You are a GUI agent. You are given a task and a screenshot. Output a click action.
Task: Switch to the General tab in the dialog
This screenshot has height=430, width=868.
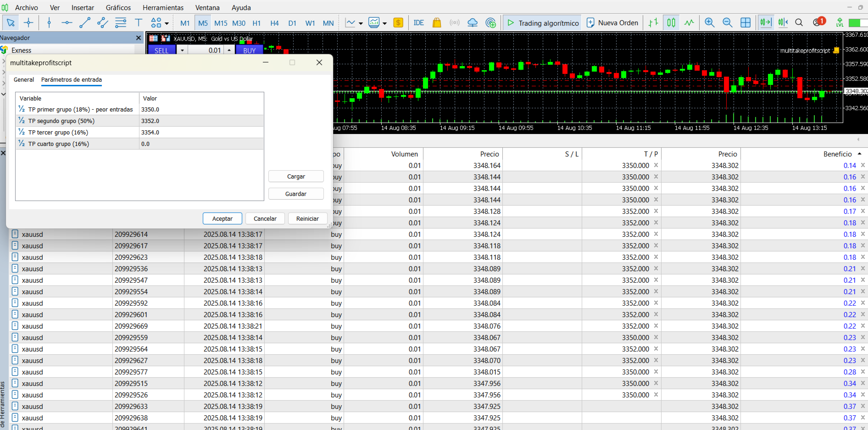pyautogui.click(x=23, y=79)
